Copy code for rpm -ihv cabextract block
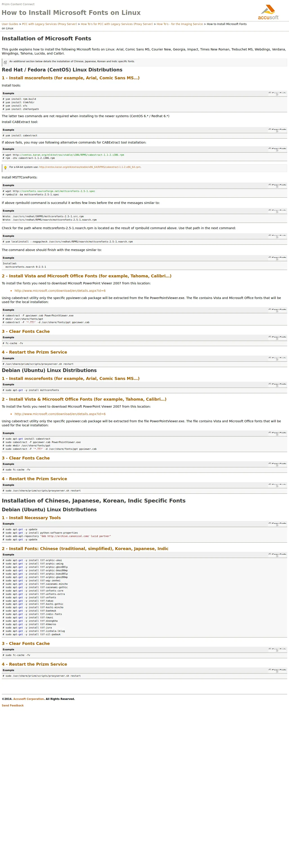 click(277, 149)
